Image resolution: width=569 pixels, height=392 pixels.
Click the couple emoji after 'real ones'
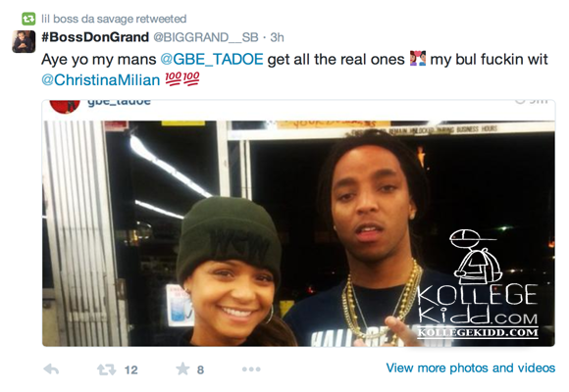point(417,59)
